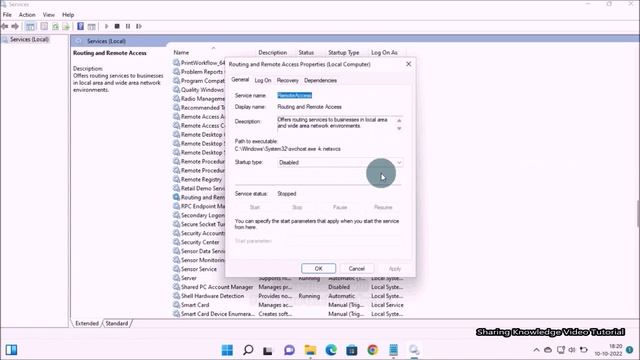
Task: Sort by the Description column header
Action: (273, 52)
